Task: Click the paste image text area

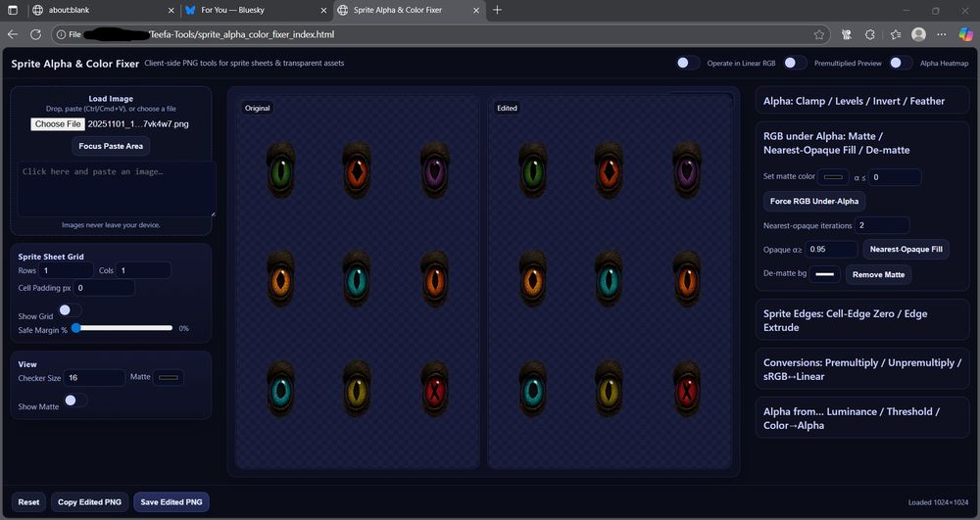Action: (117, 189)
